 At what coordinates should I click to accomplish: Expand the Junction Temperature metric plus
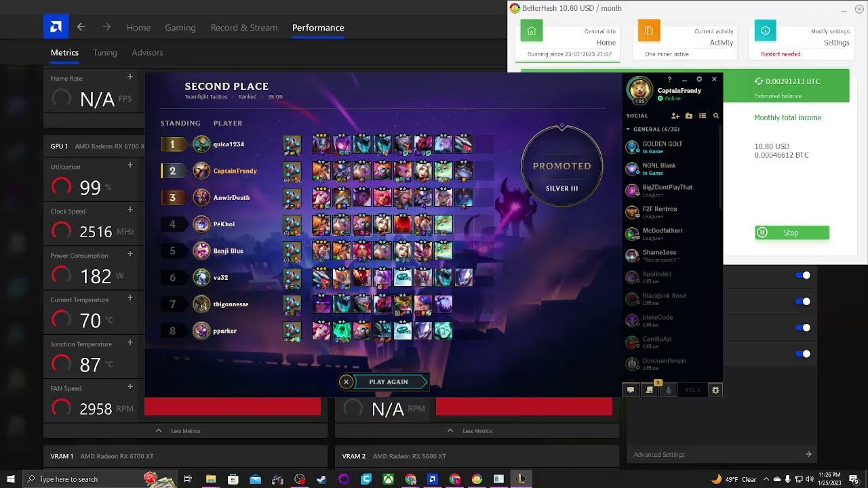click(130, 343)
